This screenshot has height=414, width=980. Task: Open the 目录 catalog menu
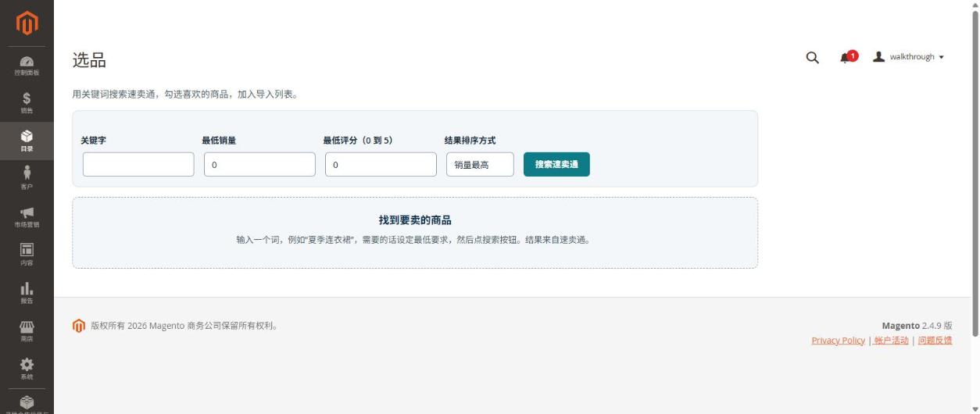[x=27, y=141]
